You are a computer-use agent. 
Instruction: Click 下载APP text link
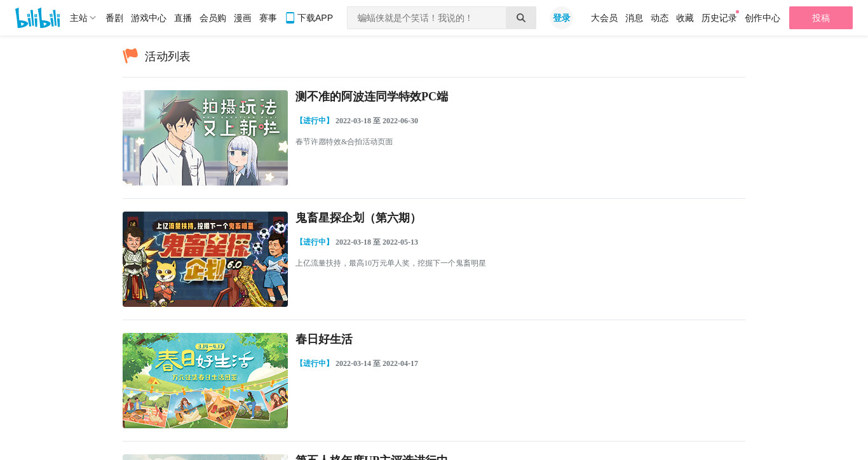[315, 18]
